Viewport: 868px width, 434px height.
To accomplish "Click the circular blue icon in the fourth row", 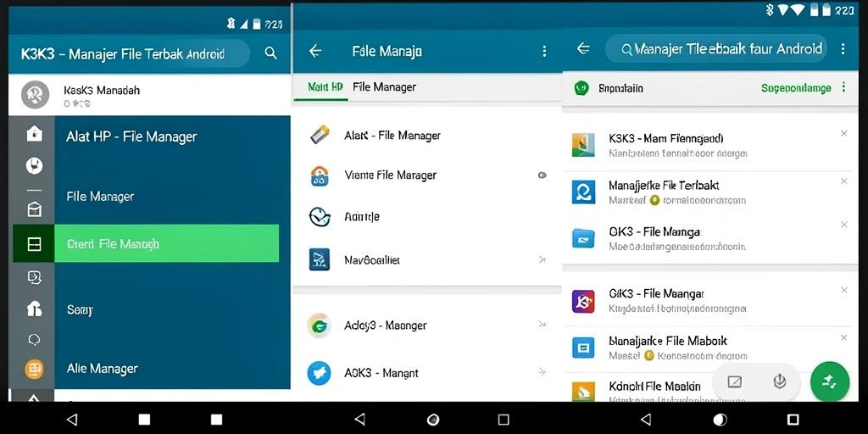I will pyautogui.click(x=320, y=217).
